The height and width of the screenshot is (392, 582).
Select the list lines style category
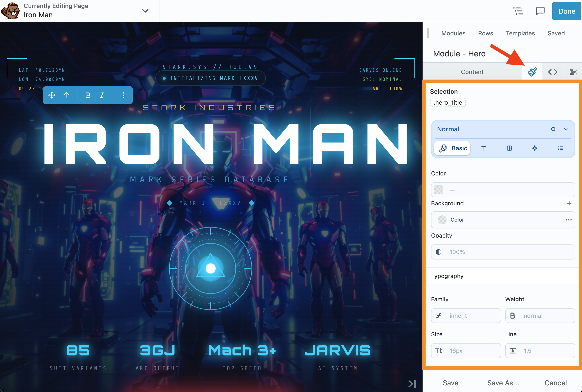[x=560, y=148]
